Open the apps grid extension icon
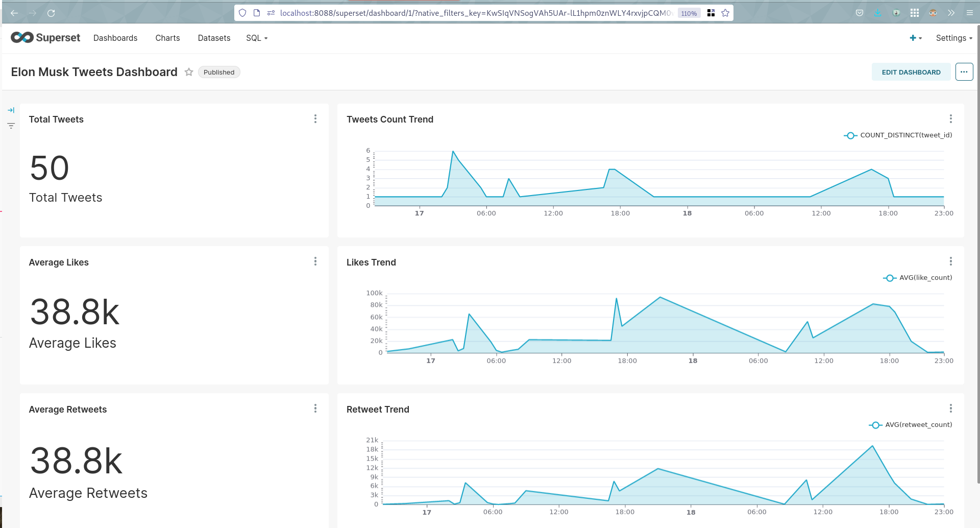Image resolution: width=980 pixels, height=528 pixels. click(x=915, y=13)
